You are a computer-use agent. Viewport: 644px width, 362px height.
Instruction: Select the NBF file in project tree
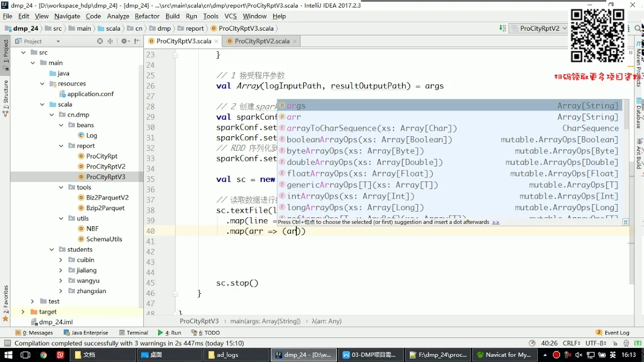(88, 229)
